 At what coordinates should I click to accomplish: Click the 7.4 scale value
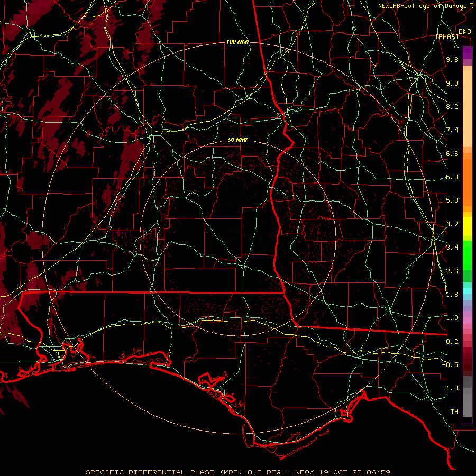point(452,130)
